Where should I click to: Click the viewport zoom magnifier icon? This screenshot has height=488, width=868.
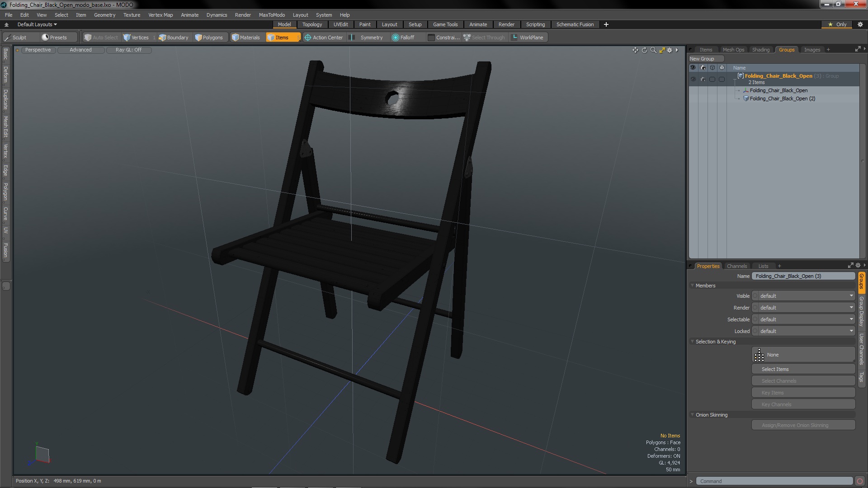coord(653,50)
